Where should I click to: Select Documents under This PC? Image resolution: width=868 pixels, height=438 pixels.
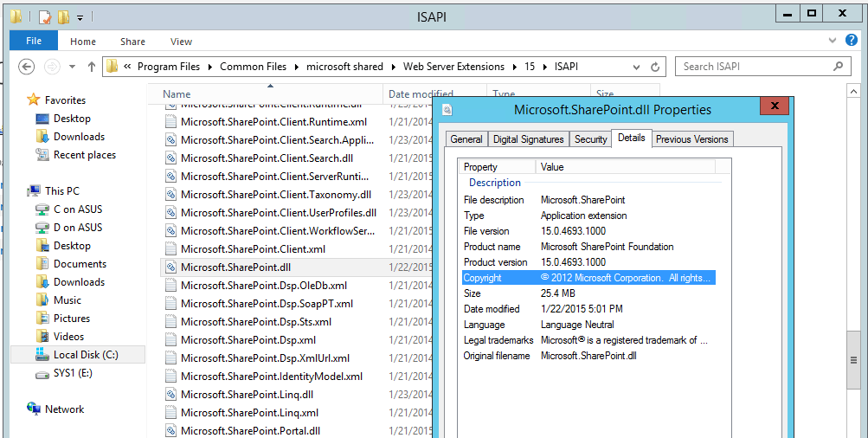tap(80, 264)
